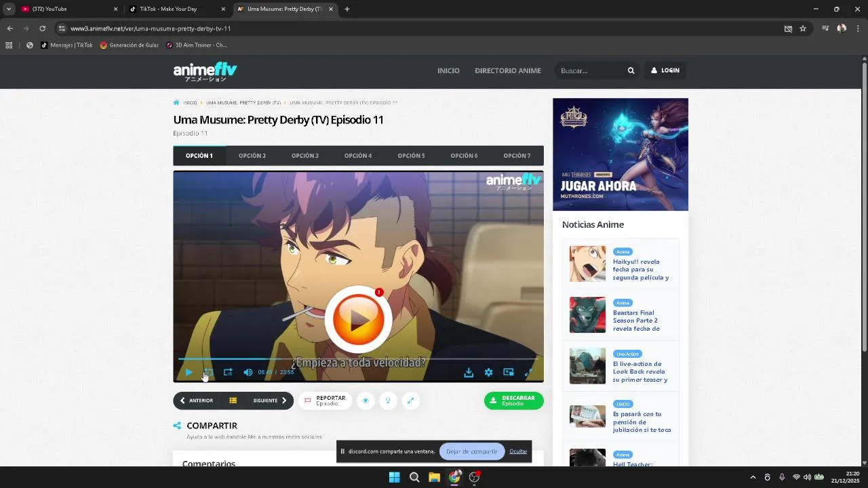This screenshot has width=868, height=488.
Task: Toggle picture-in-picture mode in player
Action: [x=509, y=372]
